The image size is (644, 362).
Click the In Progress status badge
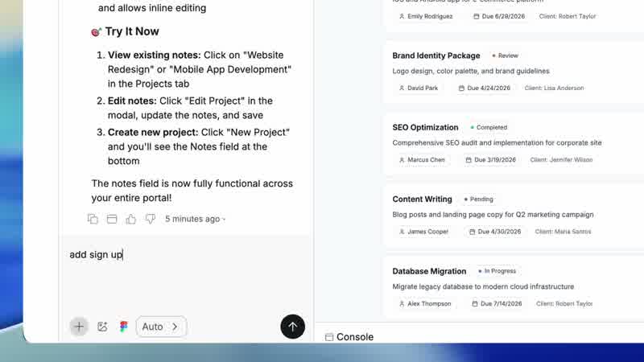[497, 271]
